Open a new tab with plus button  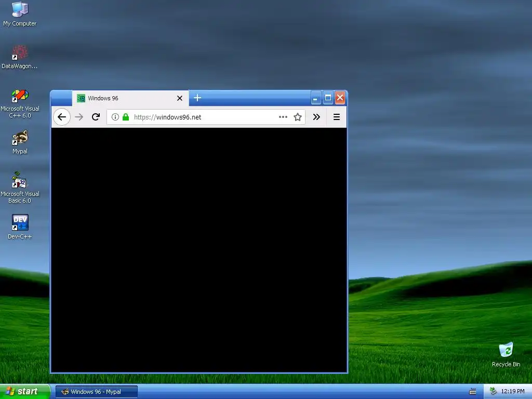pyautogui.click(x=197, y=98)
